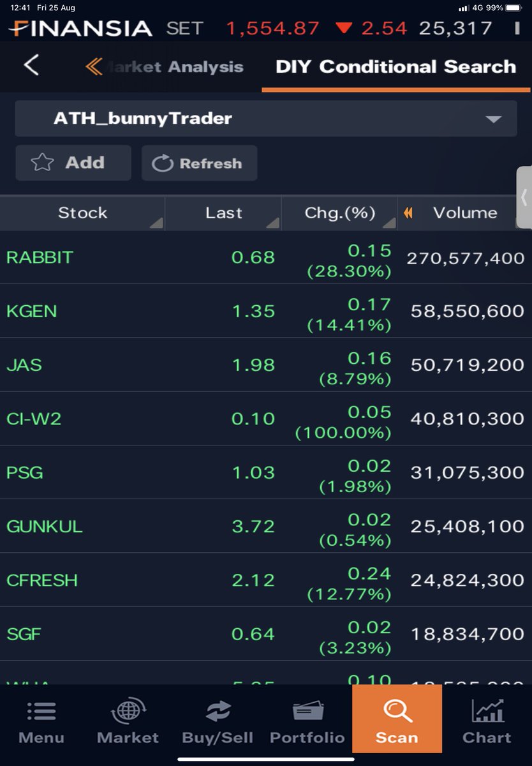Click KGEN volume 58,550,600
The width and height of the screenshot is (532, 766).
[x=468, y=311]
